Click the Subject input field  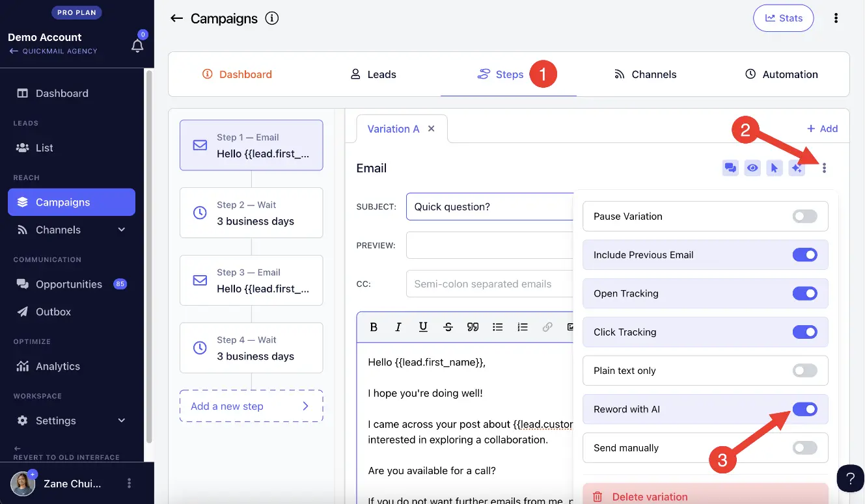490,207
